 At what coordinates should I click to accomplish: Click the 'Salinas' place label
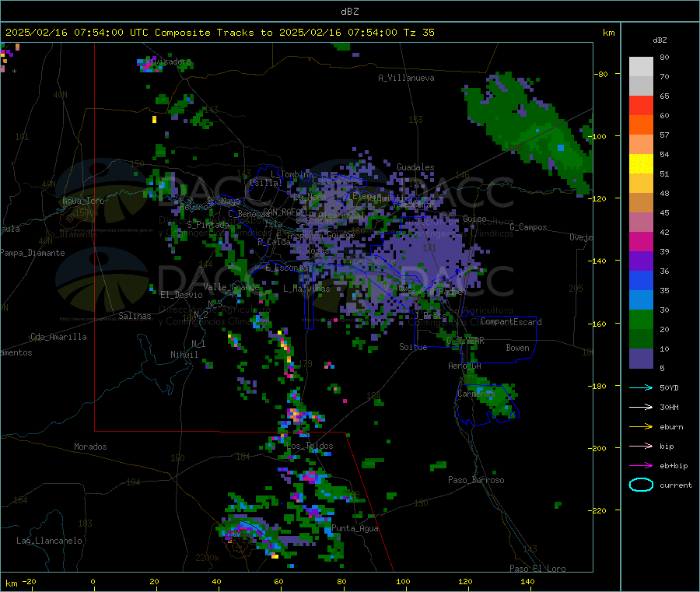pyautogui.click(x=135, y=316)
